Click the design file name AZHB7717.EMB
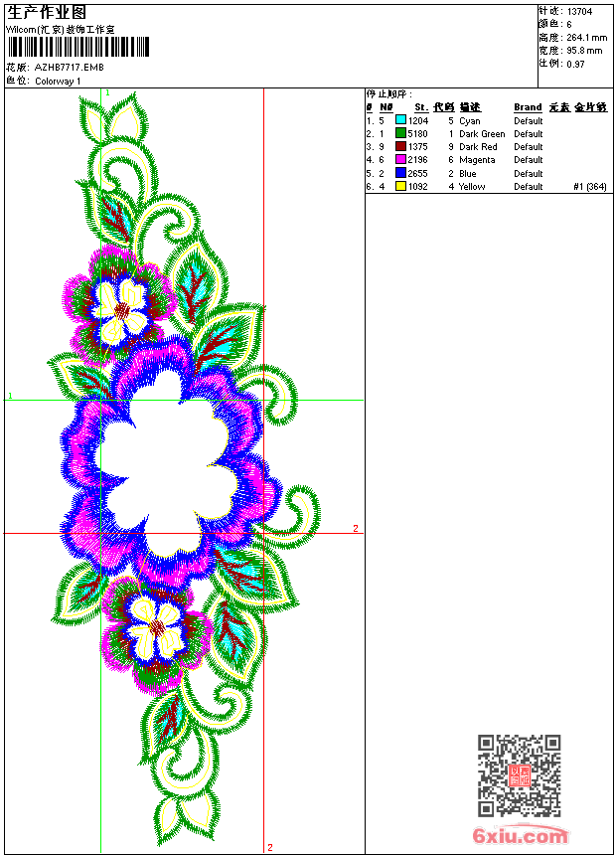This screenshot has width=616, height=855. tap(69, 68)
